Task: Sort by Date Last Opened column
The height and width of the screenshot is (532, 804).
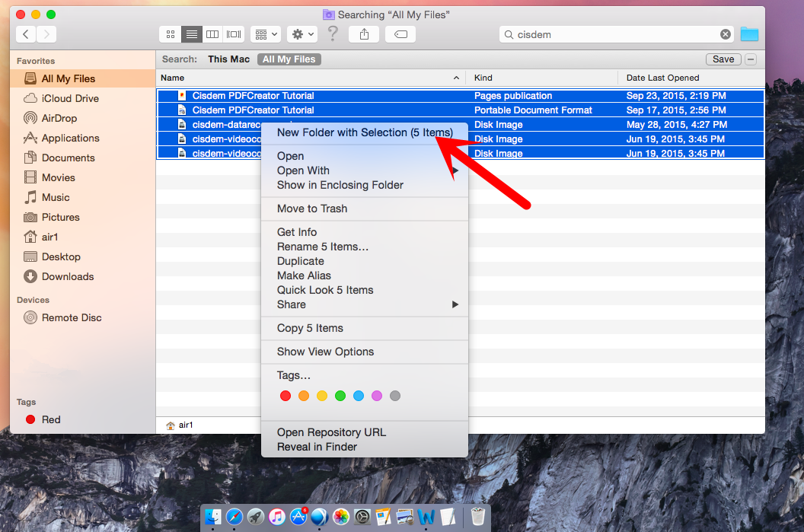Action: click(x=691, y=78)
